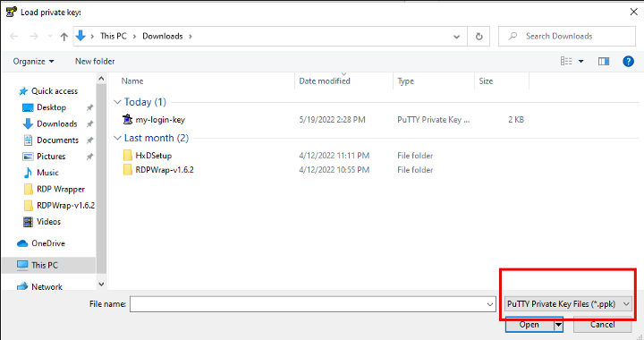Click the date 4/12/2022 10:55 PM
Image resolution: width=644 pixels, height=340 pixels.
tap(334, 170)
